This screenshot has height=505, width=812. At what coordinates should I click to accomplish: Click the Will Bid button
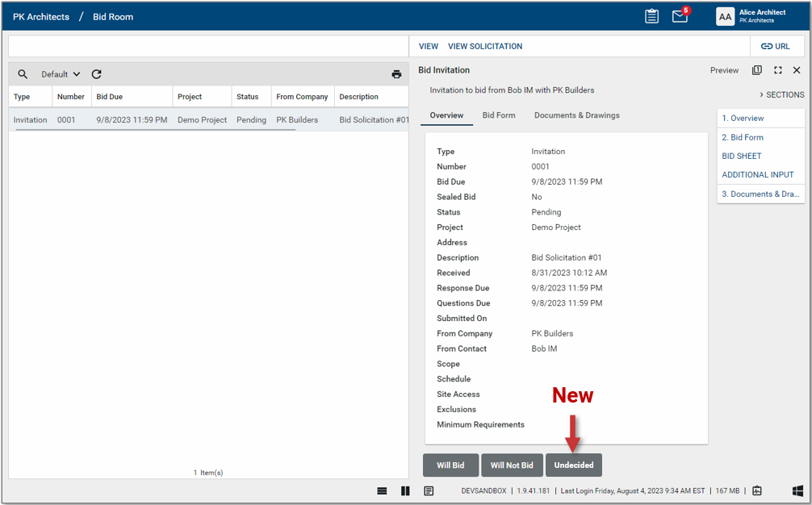pyautogui.click(x=450, y=465)
